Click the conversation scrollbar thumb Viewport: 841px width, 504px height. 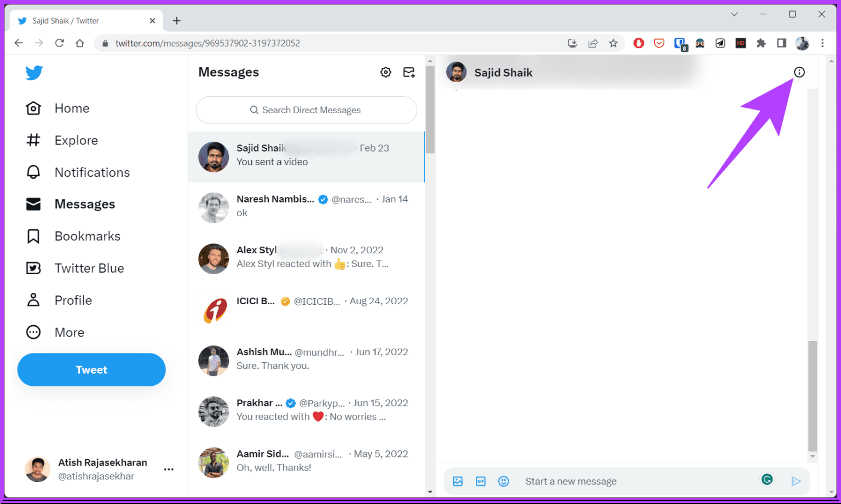pos(813,396)
